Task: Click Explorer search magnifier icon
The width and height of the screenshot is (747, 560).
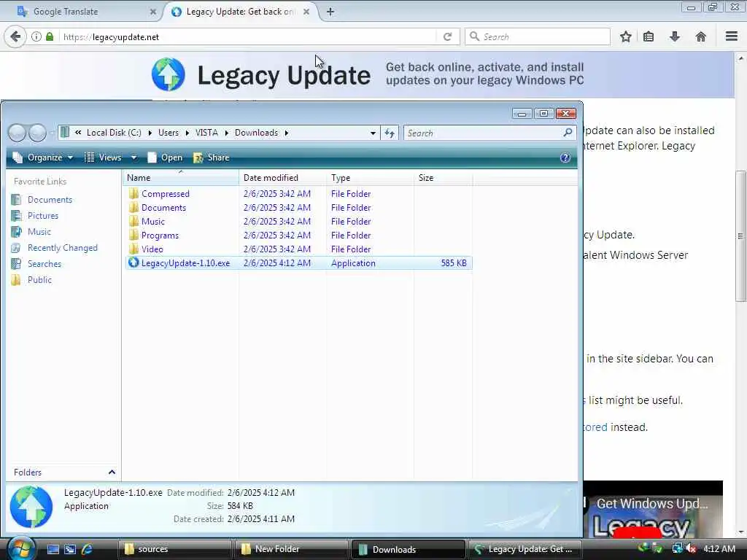Action: pyautogui.click(x=568, y=133)
